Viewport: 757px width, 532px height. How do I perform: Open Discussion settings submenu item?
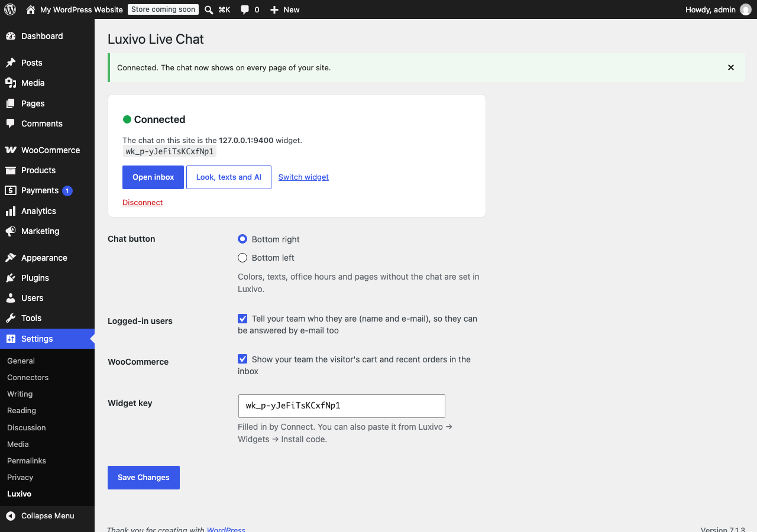(x=47, y=427)
